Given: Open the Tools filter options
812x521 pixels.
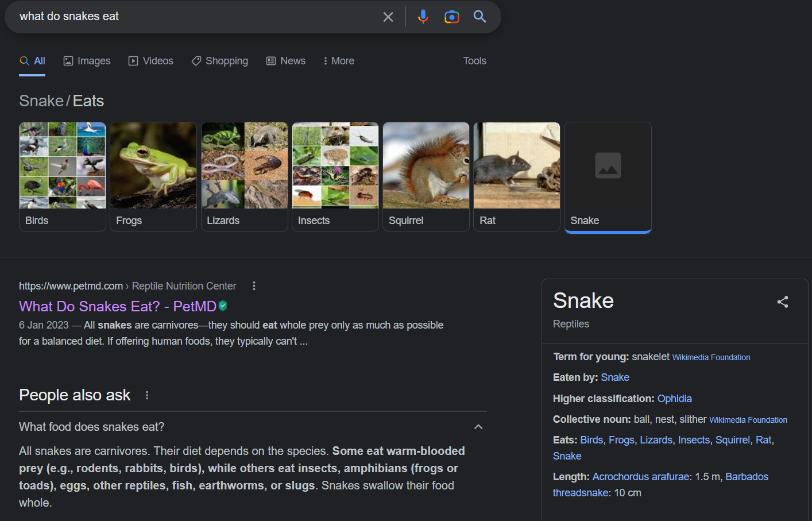Looking at the screenshot, I should click(x=474, y=61).
